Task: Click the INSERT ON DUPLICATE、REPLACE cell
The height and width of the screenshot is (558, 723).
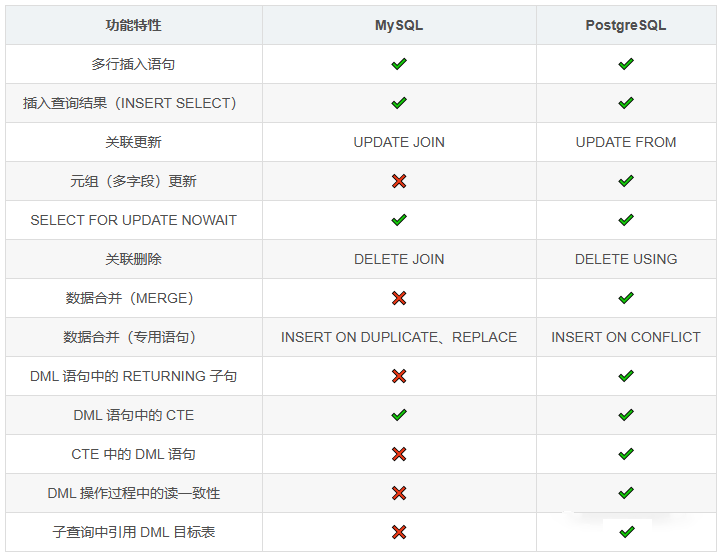Action: (399, 337)
